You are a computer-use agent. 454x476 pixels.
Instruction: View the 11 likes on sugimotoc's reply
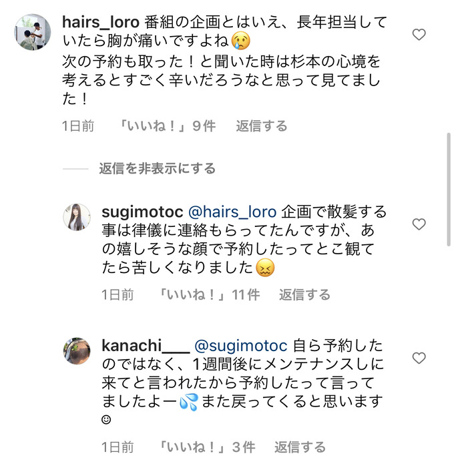click(209, 295)
